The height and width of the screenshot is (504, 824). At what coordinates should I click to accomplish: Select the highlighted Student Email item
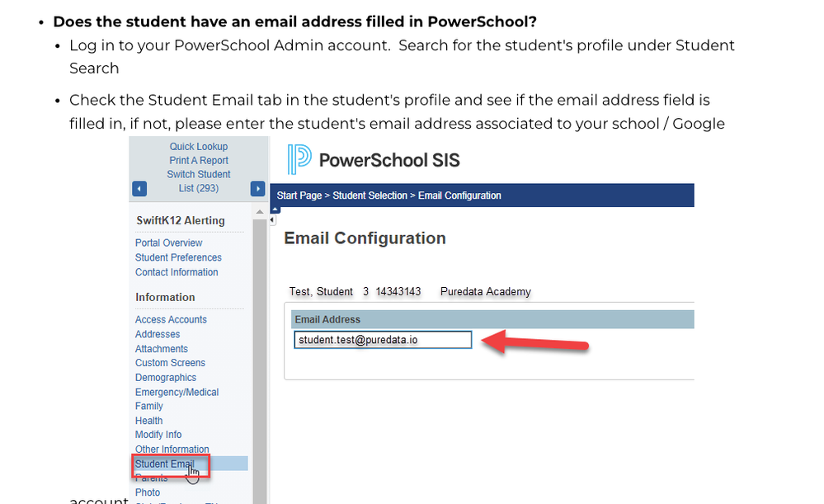[x=164, y=464]
